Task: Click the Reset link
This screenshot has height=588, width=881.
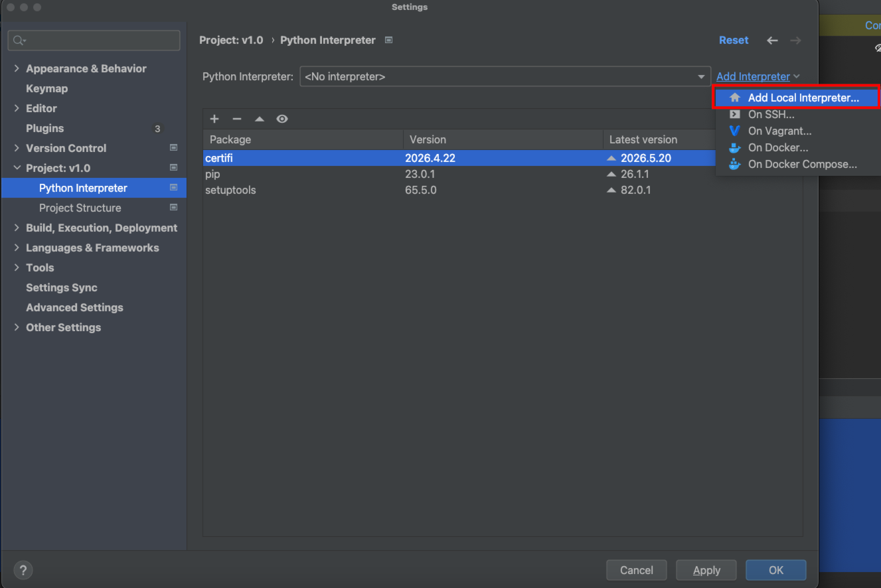Action: 734,40
